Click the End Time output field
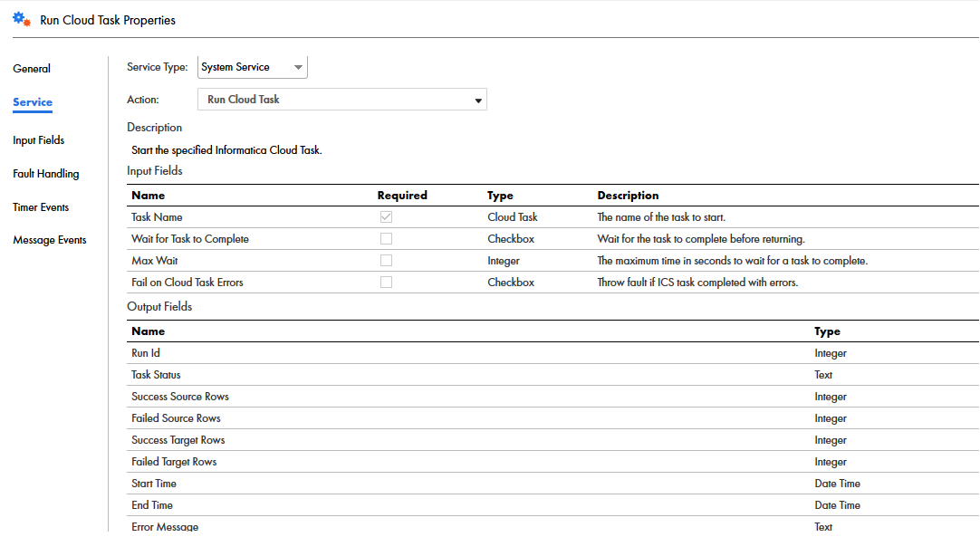Screen dimensions: 980x537 tap(152, 505)
